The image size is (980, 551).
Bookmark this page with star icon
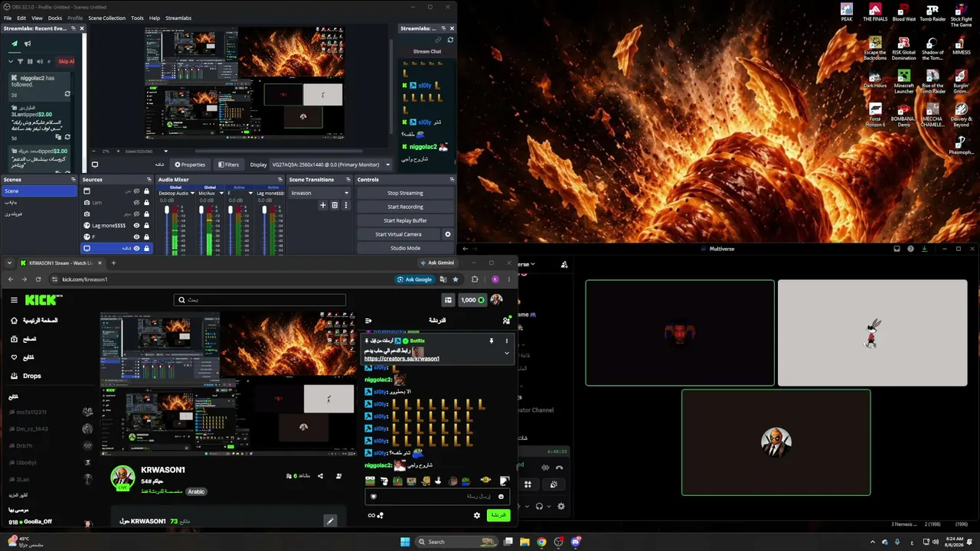click(x=456, y=279)
